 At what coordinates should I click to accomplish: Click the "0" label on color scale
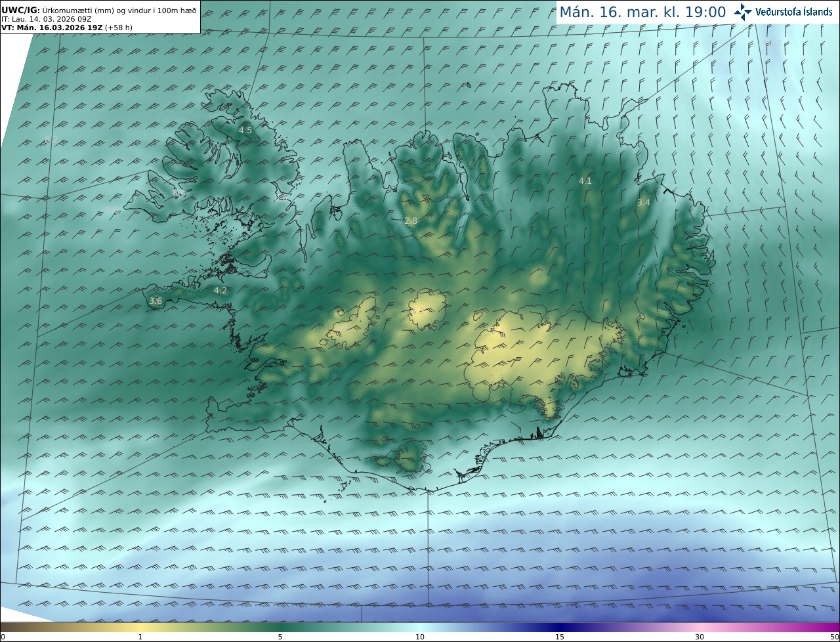[x=3, y=637]
